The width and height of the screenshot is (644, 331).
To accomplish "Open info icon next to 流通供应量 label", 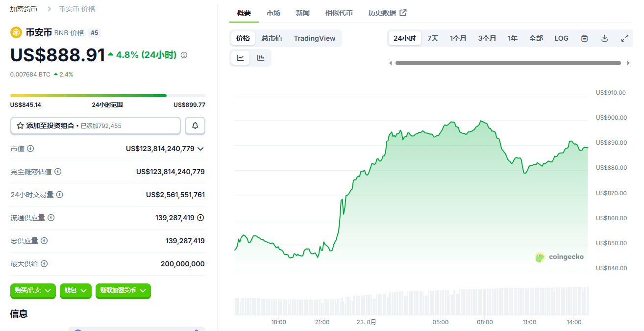I will pyautogui.click(x=51, y=218).
